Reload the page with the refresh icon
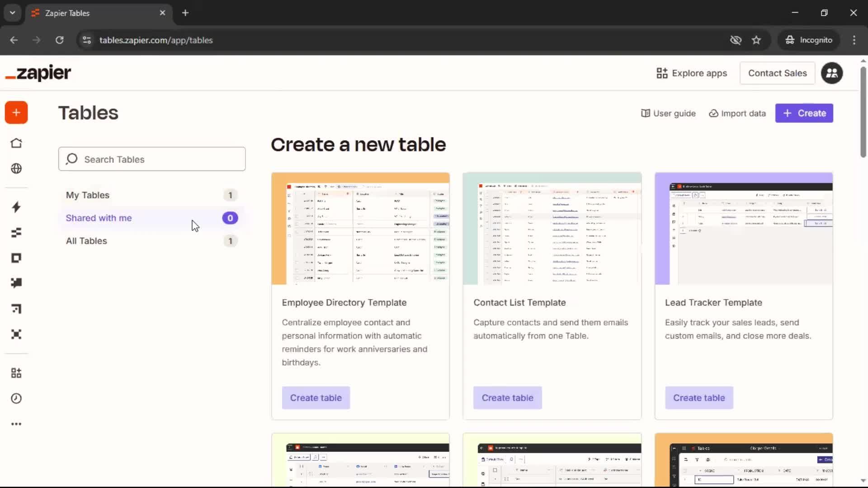Image resolution: width=868 pixels, height=488 pixels. (59, 40)
